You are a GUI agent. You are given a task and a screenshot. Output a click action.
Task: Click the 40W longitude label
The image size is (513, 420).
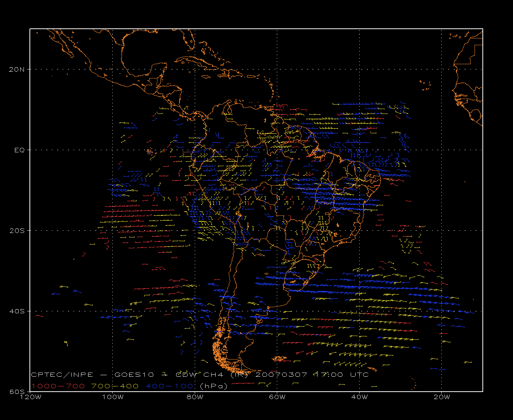point(359,397)
